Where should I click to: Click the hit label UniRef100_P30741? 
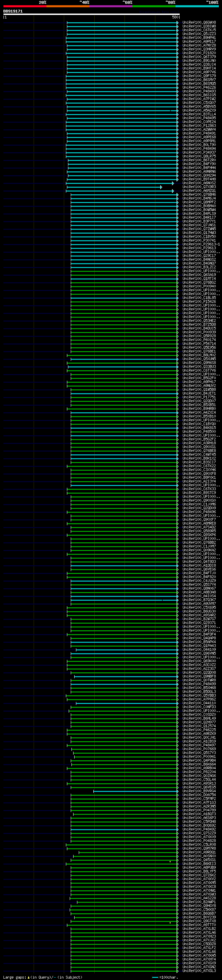coord(199,241)
